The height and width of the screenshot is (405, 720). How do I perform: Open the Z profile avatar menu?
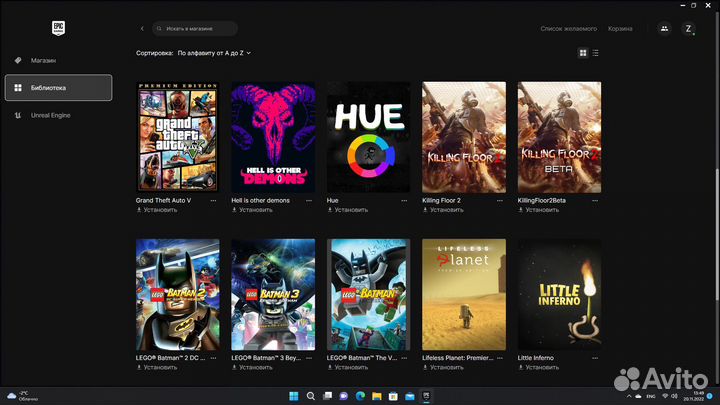tap(688, 28)
